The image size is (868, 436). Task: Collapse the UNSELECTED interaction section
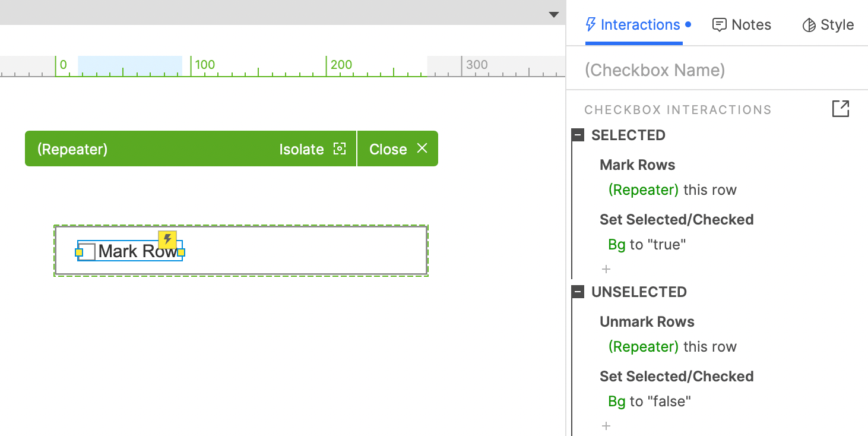pyautogui.click(x=578, y=292)
